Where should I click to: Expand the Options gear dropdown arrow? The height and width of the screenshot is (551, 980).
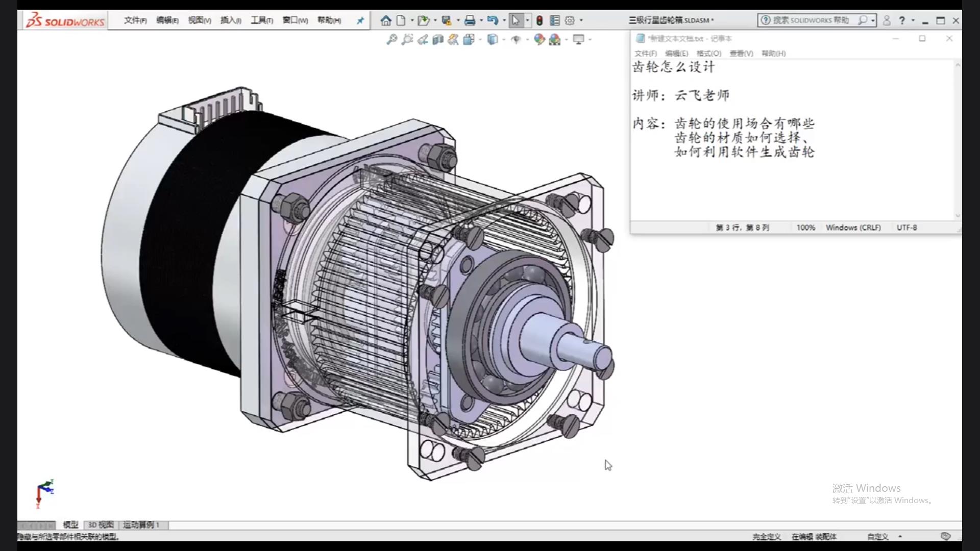pos(581,20)
